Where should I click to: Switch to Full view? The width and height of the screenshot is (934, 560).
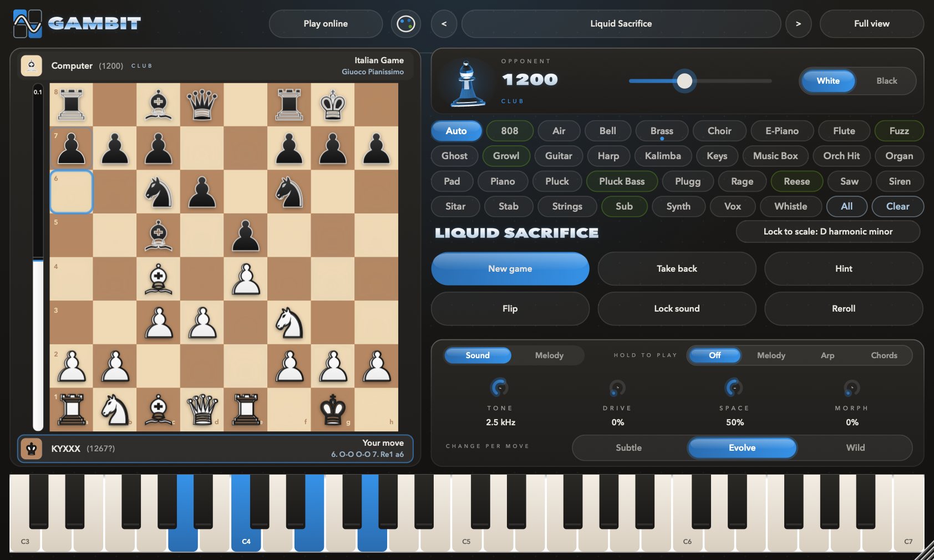(x=871, y=23)
